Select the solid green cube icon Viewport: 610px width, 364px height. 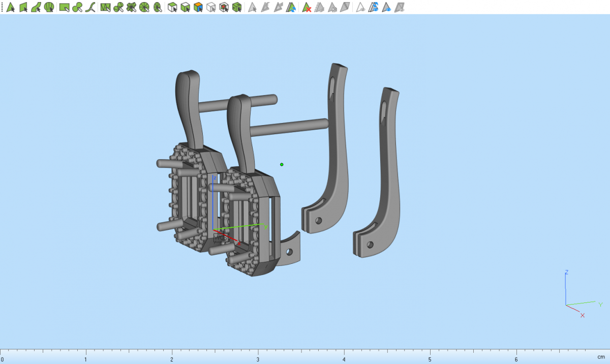pos(236,8)
